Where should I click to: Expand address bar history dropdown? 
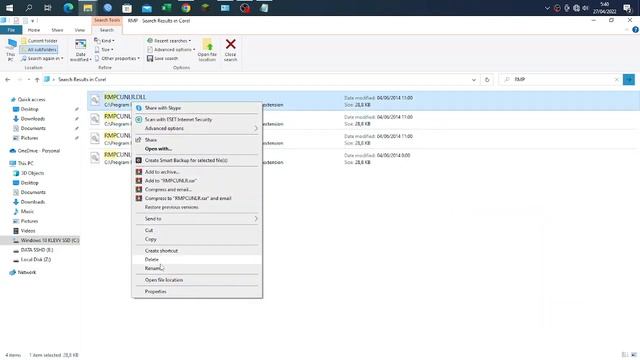473,80
